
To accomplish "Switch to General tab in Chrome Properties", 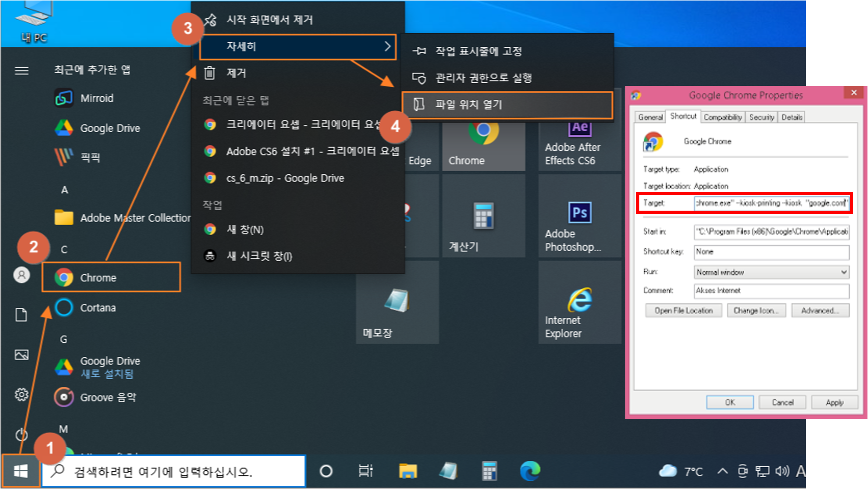I will point(650,117).
